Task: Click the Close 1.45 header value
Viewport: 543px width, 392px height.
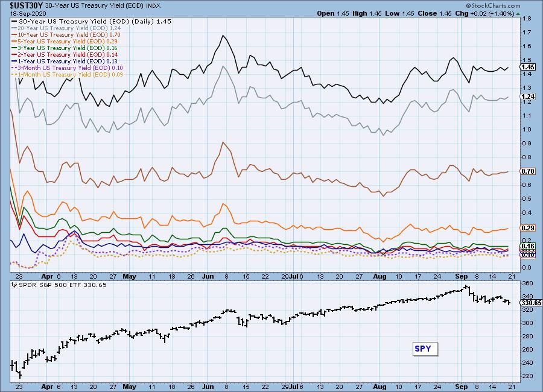Action: coord(434,13)
